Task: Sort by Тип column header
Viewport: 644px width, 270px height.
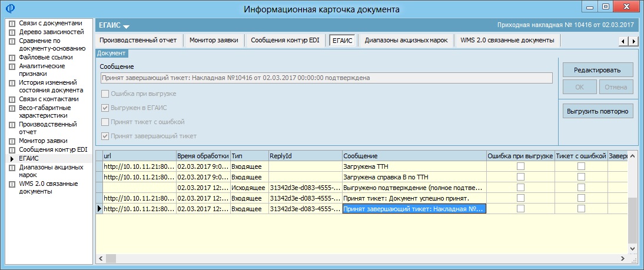Action: tap(249, 156)
